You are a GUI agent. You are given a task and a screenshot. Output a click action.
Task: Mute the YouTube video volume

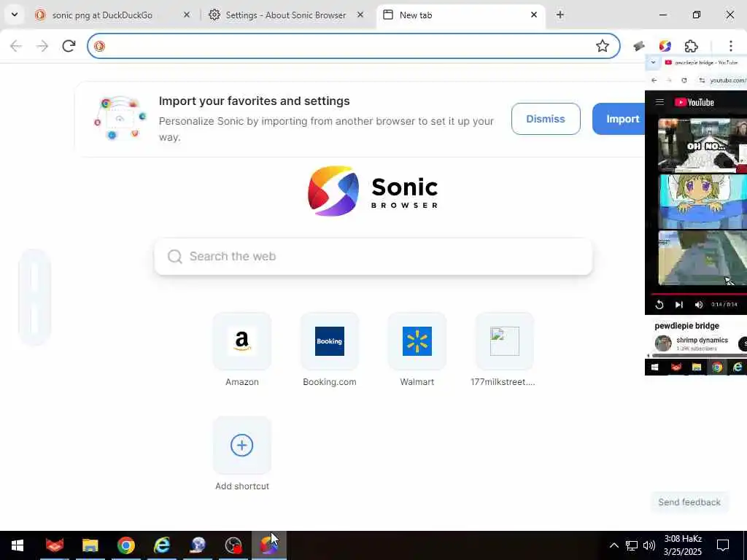click(x=699, y=305)
